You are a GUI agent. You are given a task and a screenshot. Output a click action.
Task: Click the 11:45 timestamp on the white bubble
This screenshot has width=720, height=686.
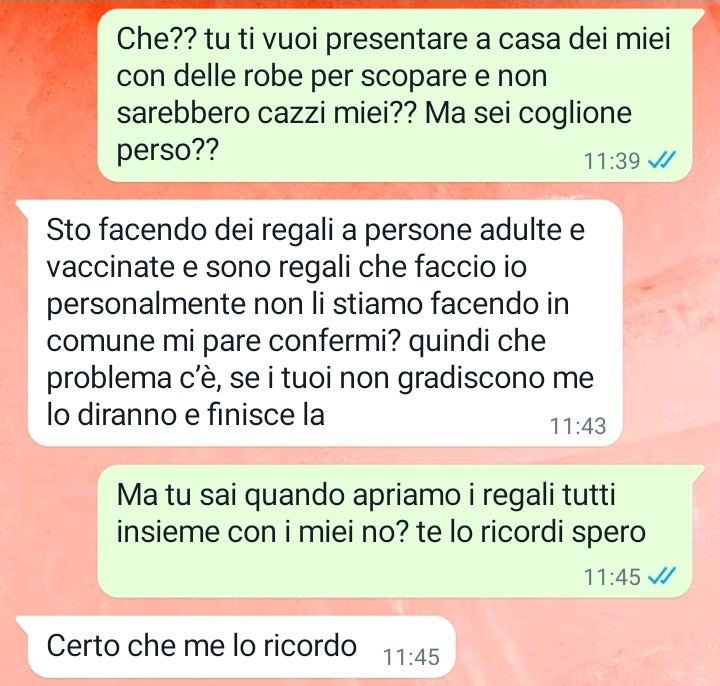[x=411, y=657]
